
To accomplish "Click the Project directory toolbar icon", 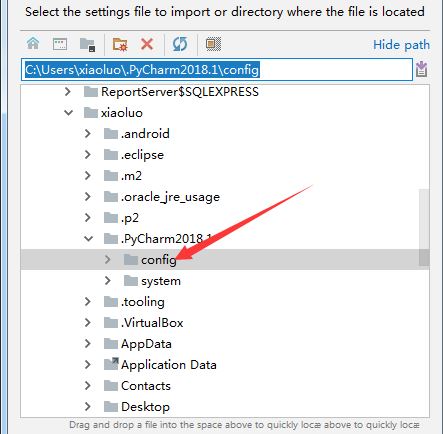I will click(x=87, y=44).
